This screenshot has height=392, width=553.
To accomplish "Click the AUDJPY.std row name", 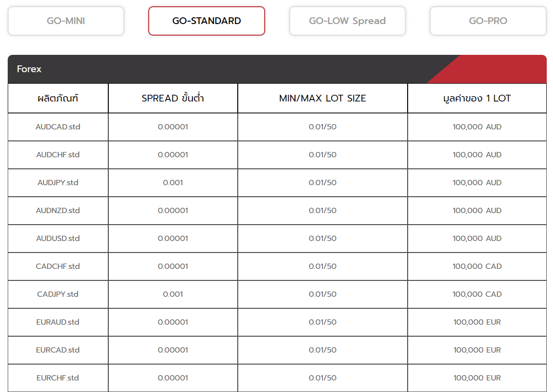I will click(x=58, y=183).
